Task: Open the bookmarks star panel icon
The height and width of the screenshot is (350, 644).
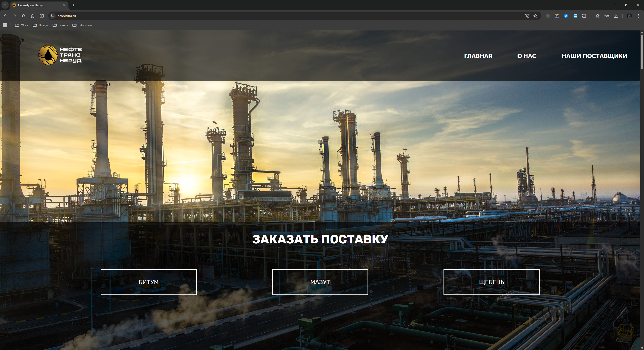Action: pos(598,16)
